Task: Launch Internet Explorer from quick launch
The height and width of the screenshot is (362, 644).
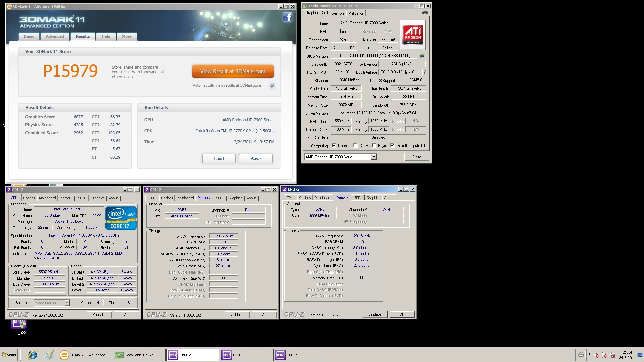Action: [x=33, y=355]
